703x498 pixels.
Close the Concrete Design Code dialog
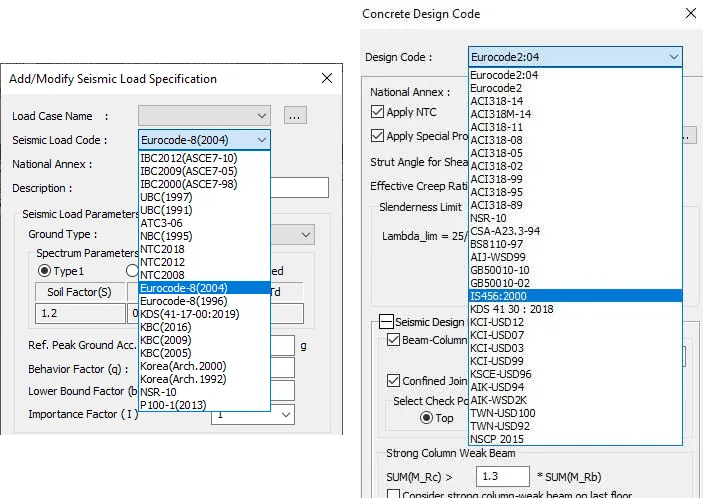point(691,13)
